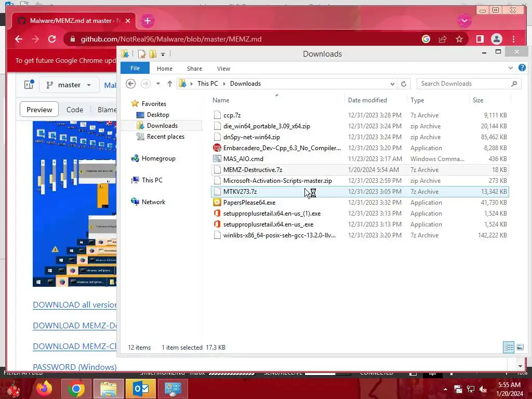Open Explorer help question icon
Viewport: 532px width, 399px height.
522,68
